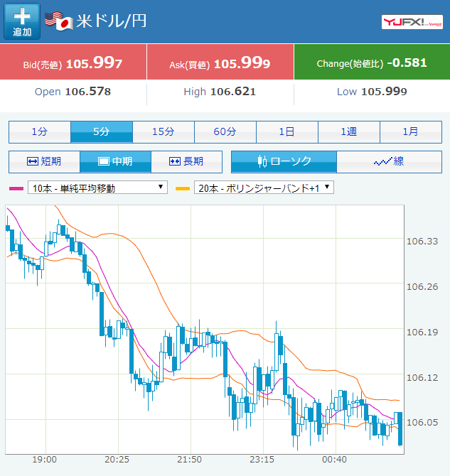Image resolution: width=450 pixels, height=476 pixels.
Task: Click the plus 追加 add icon
Action: coord(22,21)
